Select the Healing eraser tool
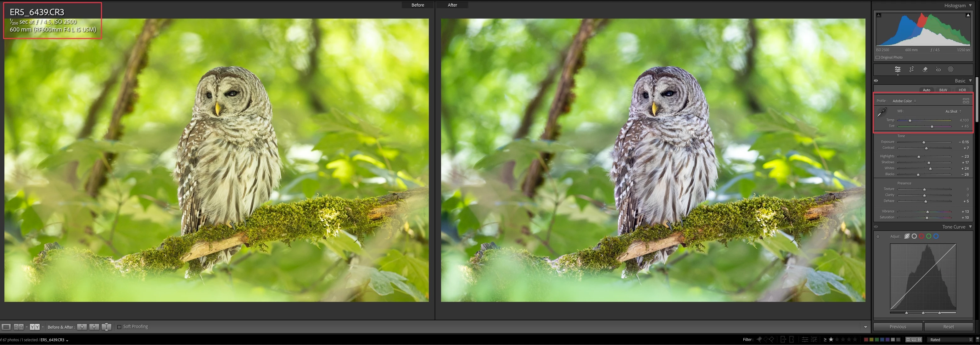This screenshot has width=980, height=345. [x=925, y=69]
